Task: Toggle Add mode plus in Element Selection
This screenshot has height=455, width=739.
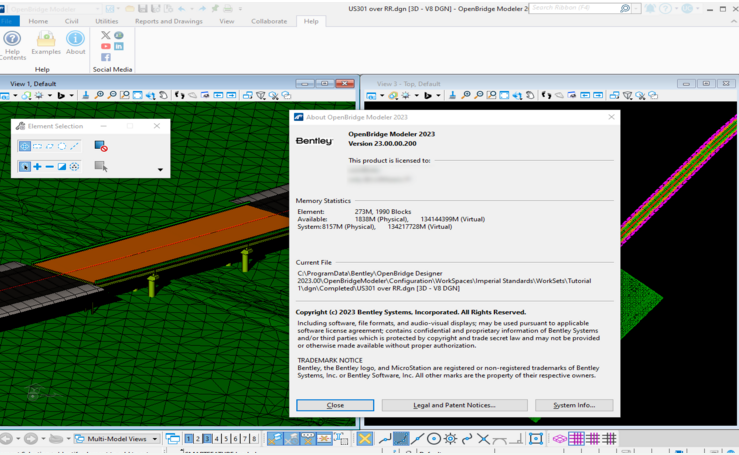Action: pos(37,166)
